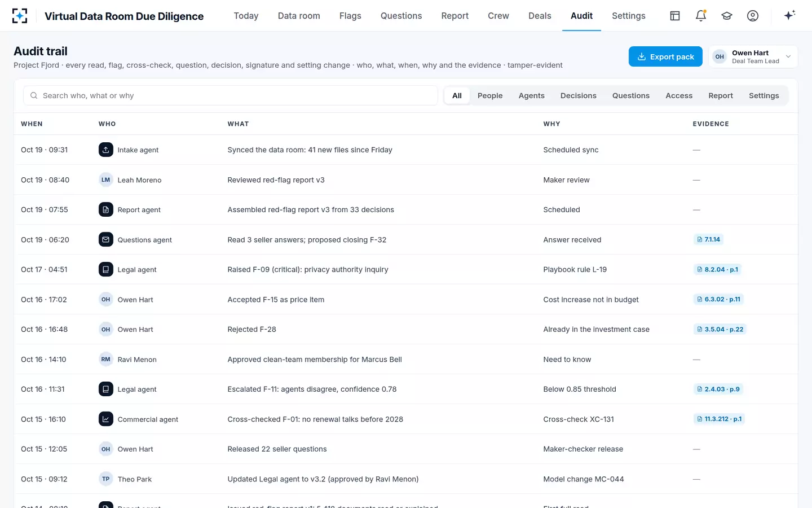Click Theo Park's TP avatar
The image size is (812, 508).
106,479
